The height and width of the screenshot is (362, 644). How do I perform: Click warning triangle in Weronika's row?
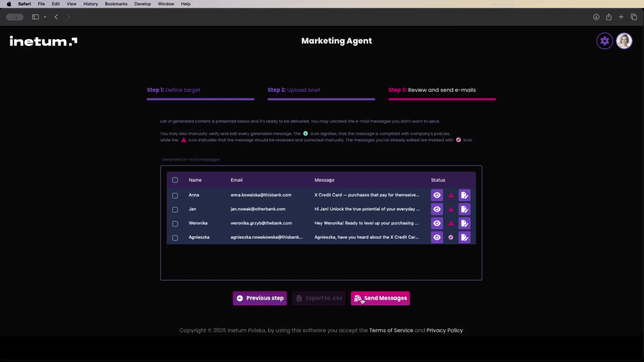[x=451, y=223]
